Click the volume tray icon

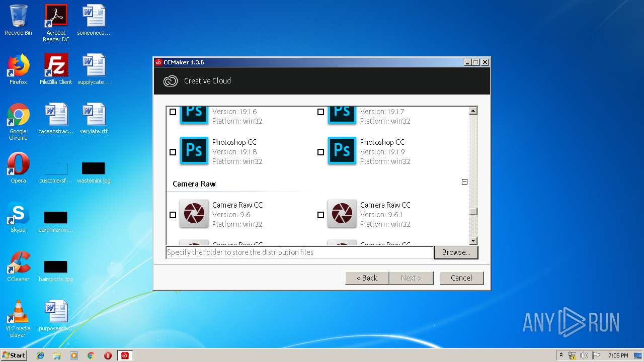584,355
